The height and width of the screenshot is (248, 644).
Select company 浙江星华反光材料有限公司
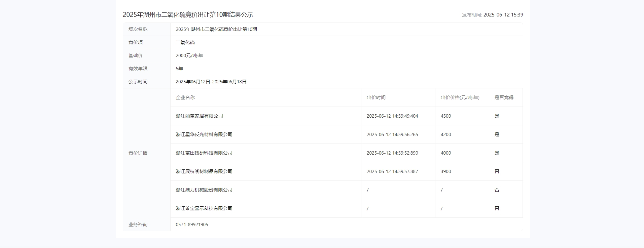point(204,134)
